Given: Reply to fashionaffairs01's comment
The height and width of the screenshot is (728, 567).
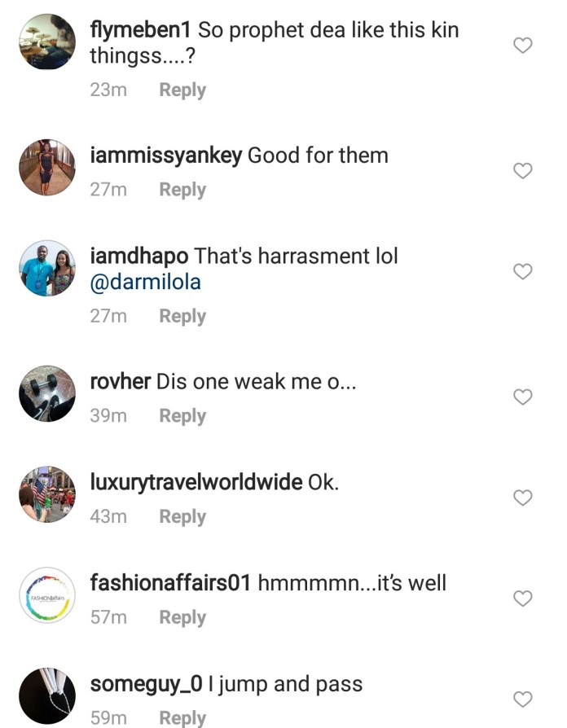Looking at the screenshot, I should pos(182,617).
